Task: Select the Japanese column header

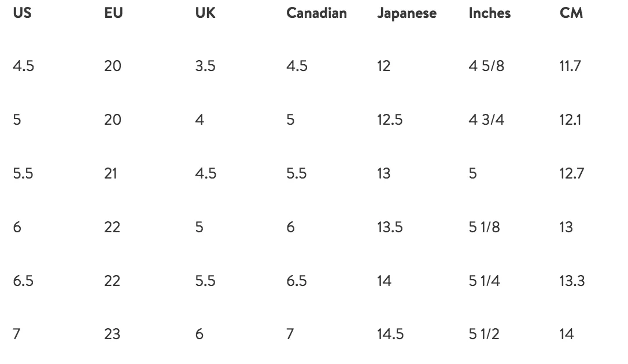Action: click(407, 13)
